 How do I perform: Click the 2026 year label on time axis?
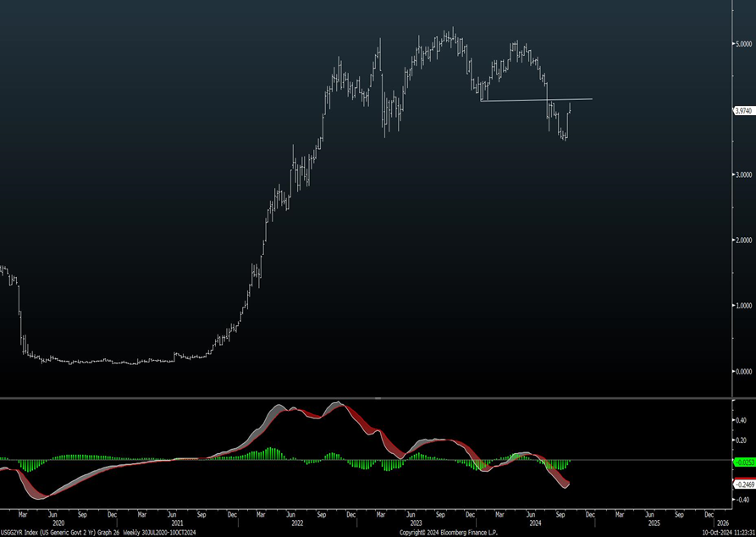click(723, 523)
